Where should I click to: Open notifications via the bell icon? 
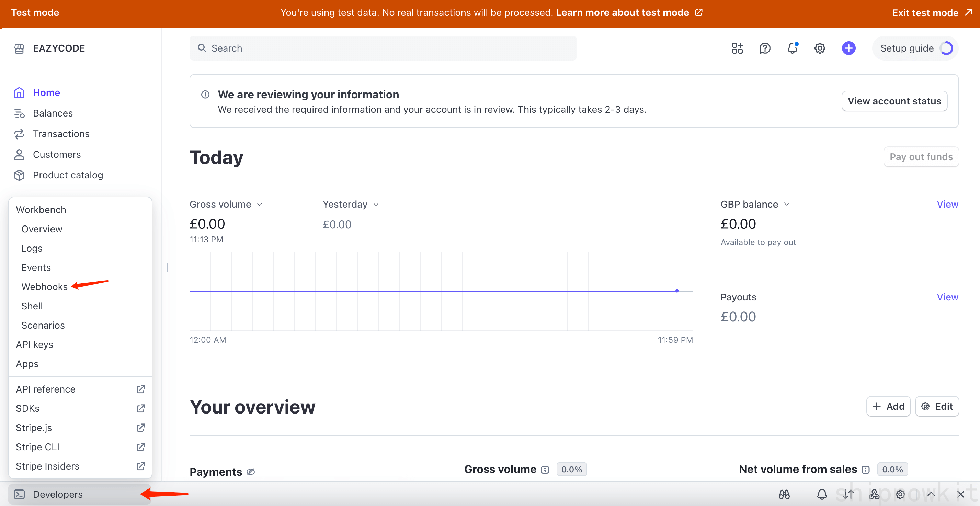pos(793,48)
